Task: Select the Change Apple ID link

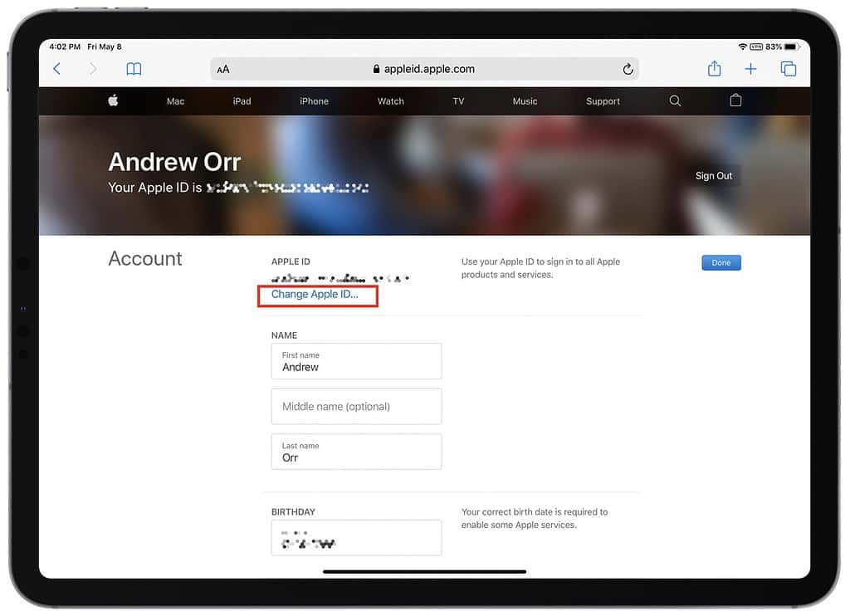Action: [317, 295]
